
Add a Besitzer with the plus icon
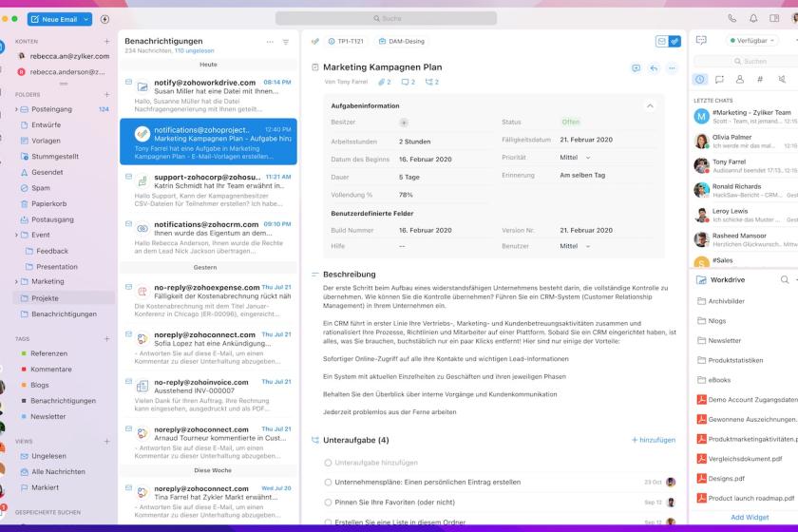pos(404,123)
